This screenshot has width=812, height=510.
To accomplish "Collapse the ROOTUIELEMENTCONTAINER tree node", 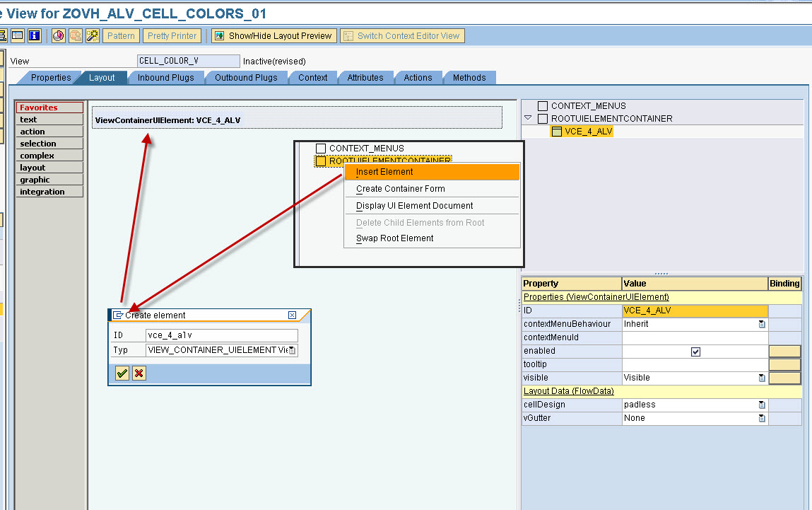I will pos(529,119).
